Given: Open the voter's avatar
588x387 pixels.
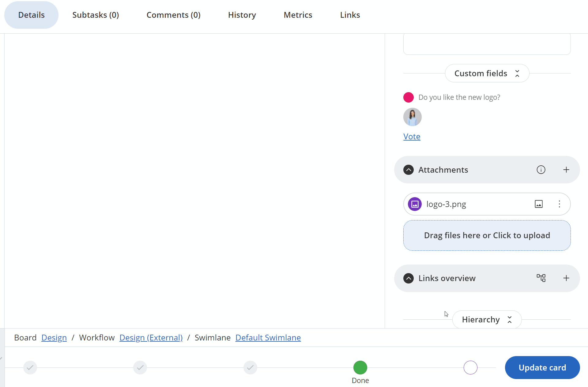Looking at the screenshot, I should click(412, 117).
